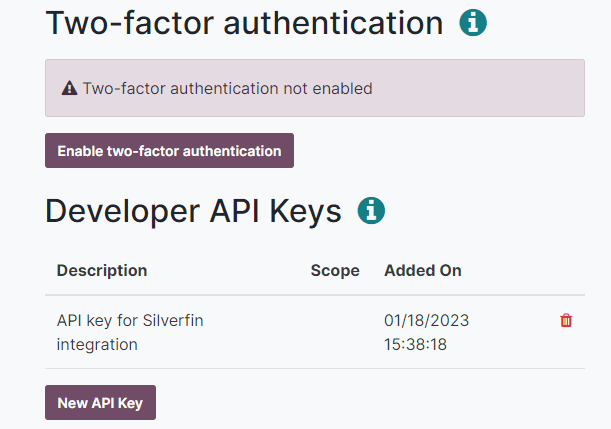This screenshot has width=611, height=429.
Task: Click the Scope column header
Action: point(335,270)
